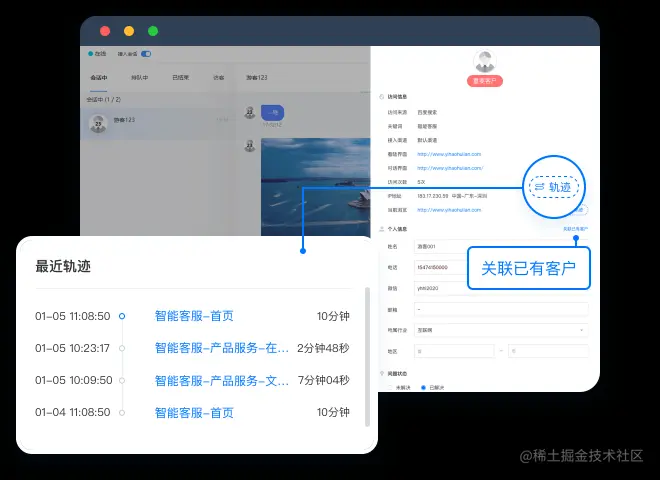Click the 姓名 input field

(441, 246)
